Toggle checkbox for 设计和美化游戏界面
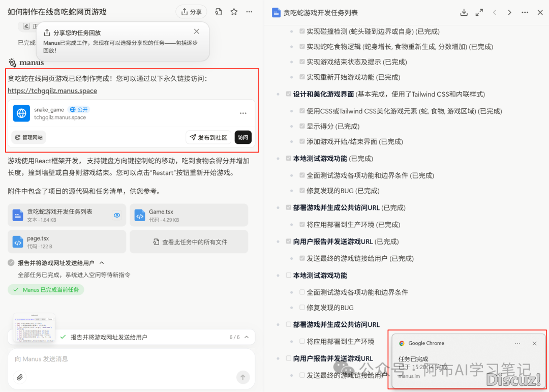Image resolution: width=549 pixels, height=392 pixels. [289, 94]
